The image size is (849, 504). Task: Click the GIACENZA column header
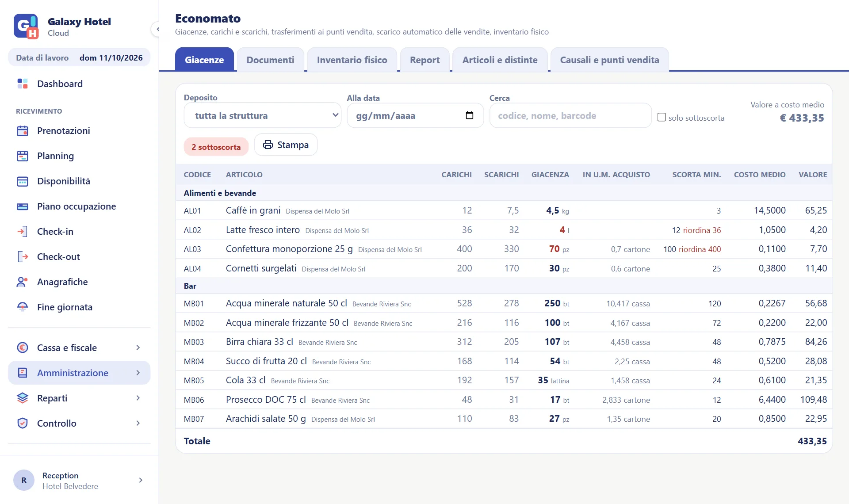tap(550, 175)
